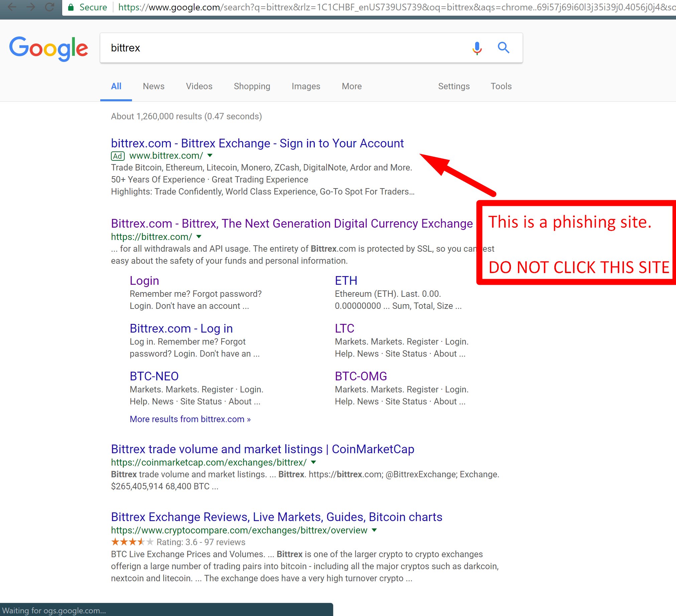Image resolution: width=676 pixels, height=616 pixels.
Task: Click the coinmarketcap.com/exchanges/bittrex/ URL text
Action: pos(209,463)
